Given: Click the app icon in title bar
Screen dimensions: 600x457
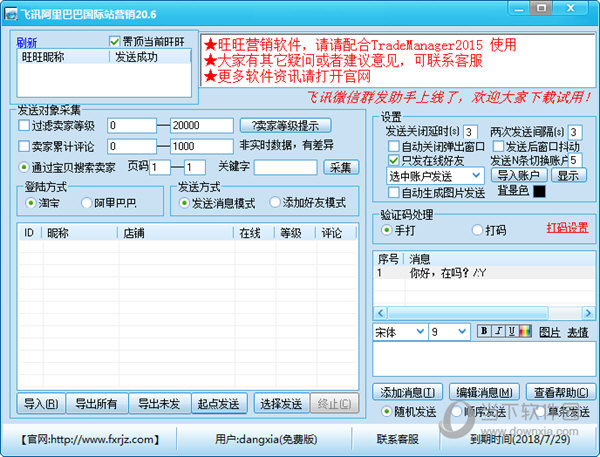Looking at the screenshot, I should point(11,14).
